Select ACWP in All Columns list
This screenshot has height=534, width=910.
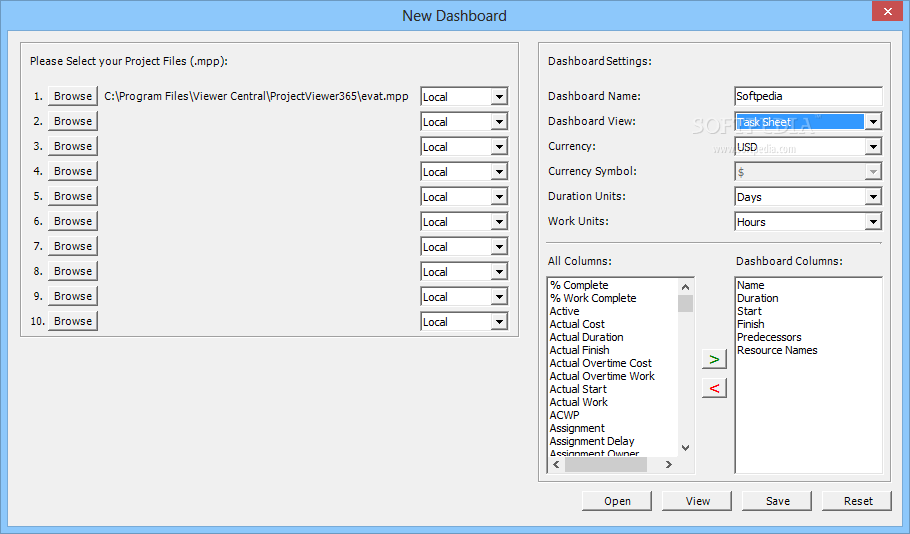tap(564, 415)
